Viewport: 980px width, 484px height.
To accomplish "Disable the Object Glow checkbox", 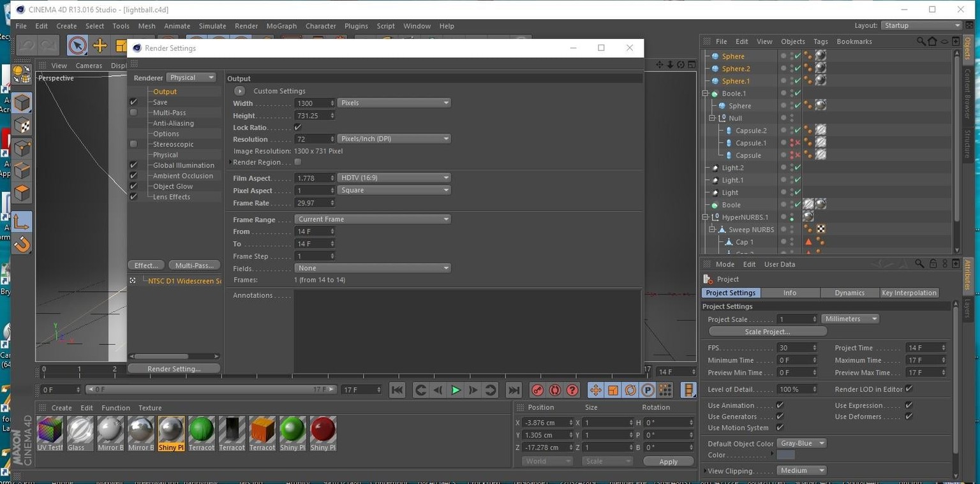I will pos(133,186).
